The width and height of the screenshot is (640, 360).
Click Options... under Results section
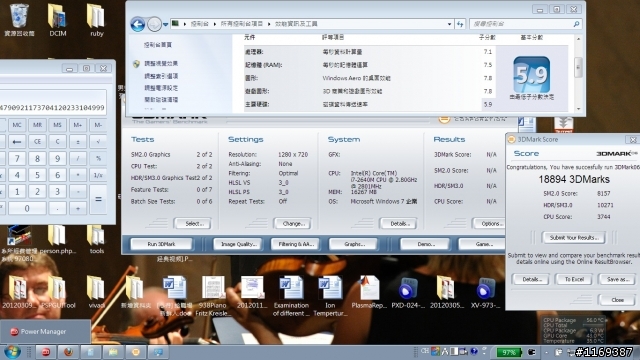click(489, 223)
